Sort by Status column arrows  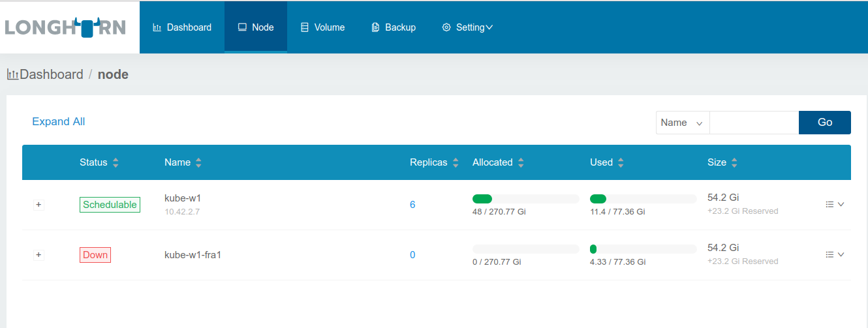pyautogui.click(x=116, y=162)
